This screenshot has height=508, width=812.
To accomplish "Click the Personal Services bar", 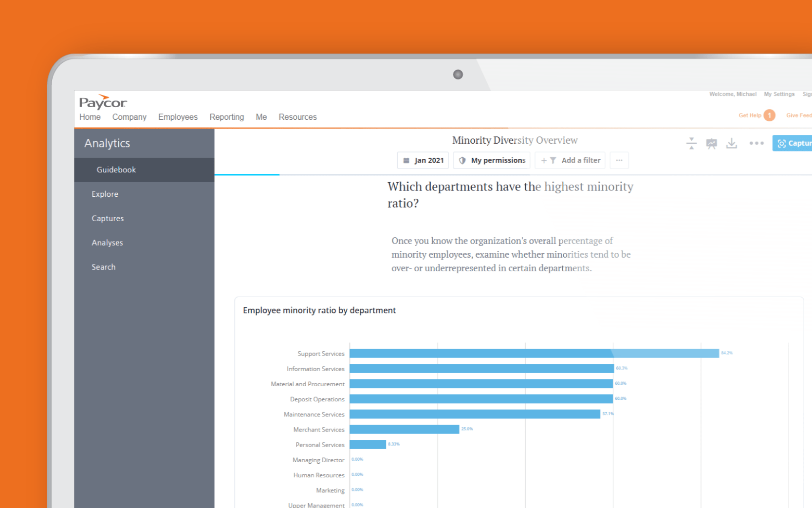I will point(368,444).
